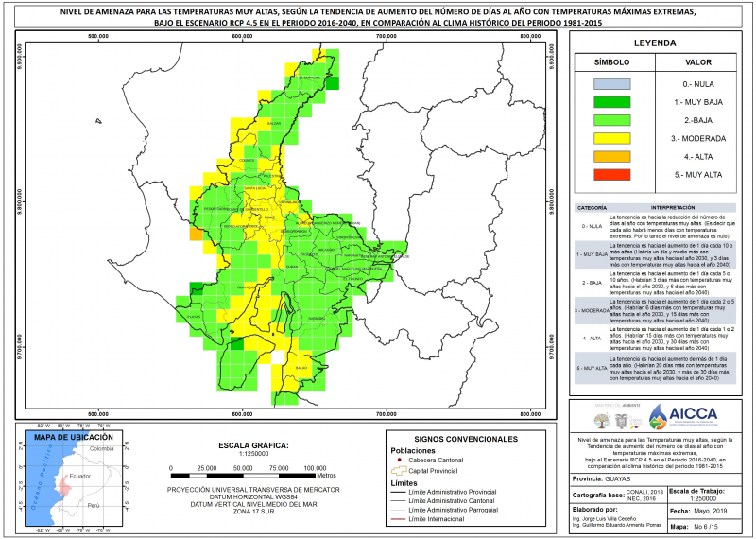Click the Cabecera Cantonal red dot symbol

[400, 460]
